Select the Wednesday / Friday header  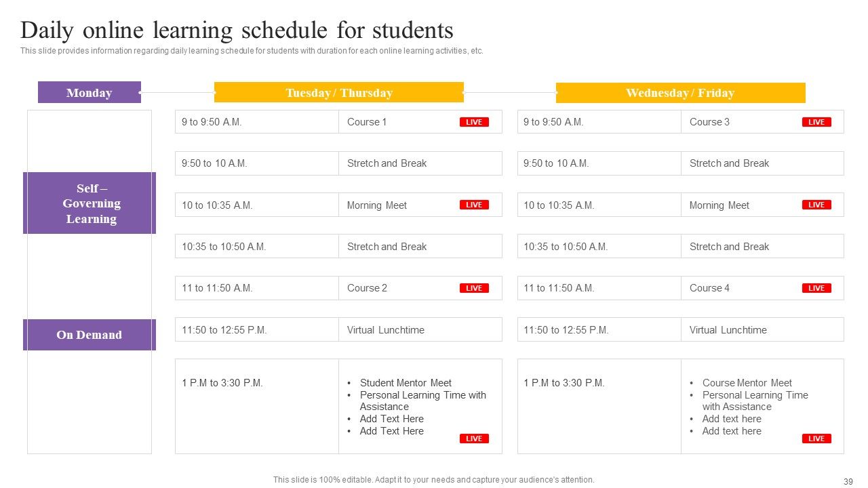click(680, 92)
